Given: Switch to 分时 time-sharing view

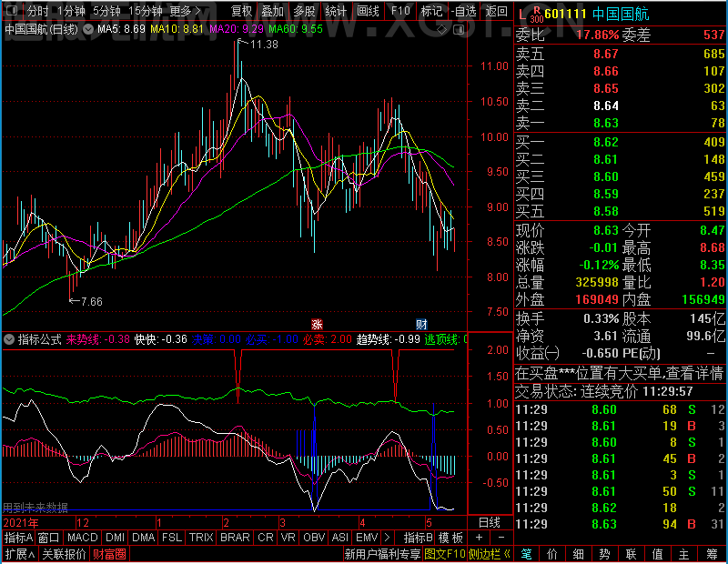Looking at the screenshot, I should pyautogui.click(x=37, y=11).
